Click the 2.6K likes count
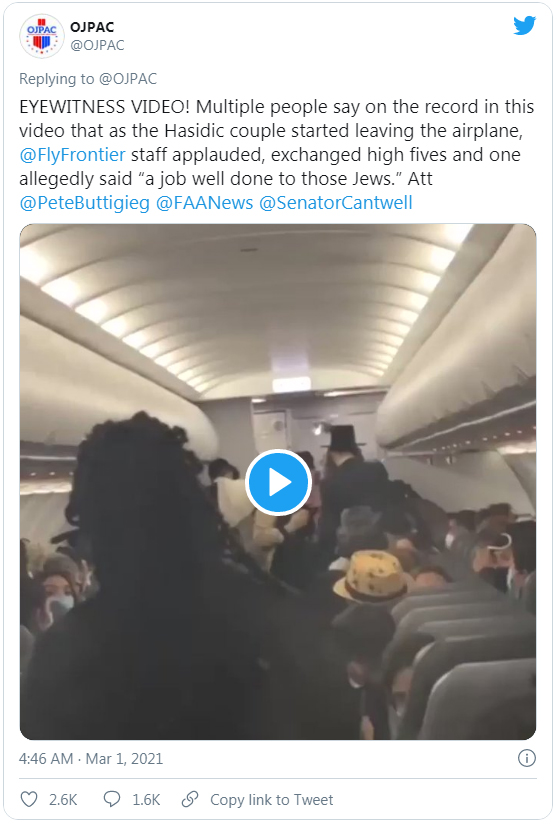This screenshot has width=557, height=825. (63, 800)
